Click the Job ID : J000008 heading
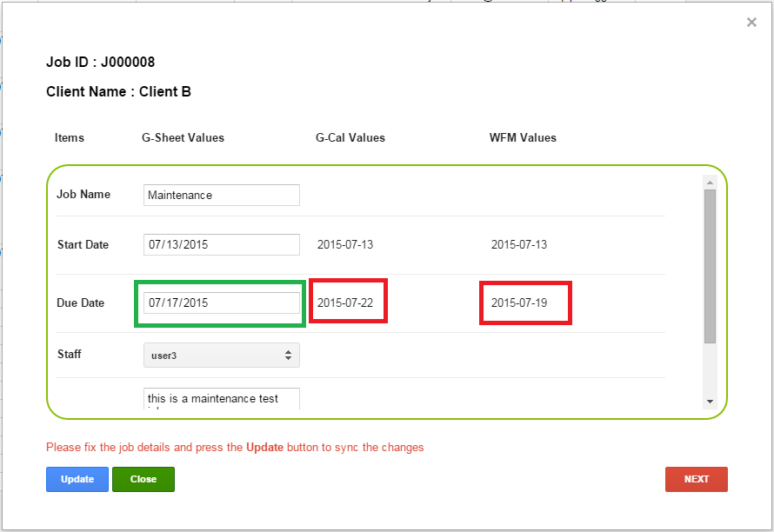This screenshot has height=532, width=774. [x=100, y=63]
